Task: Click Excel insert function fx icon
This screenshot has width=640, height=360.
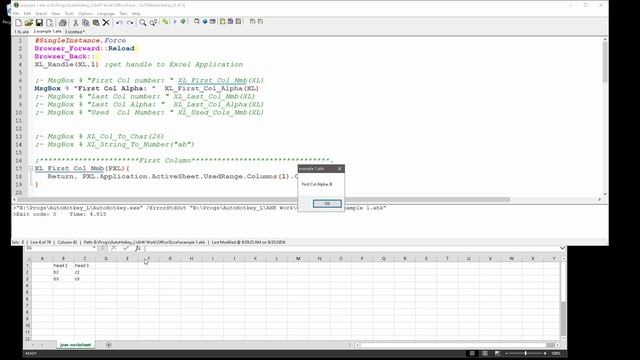Action: click(138, 248)
